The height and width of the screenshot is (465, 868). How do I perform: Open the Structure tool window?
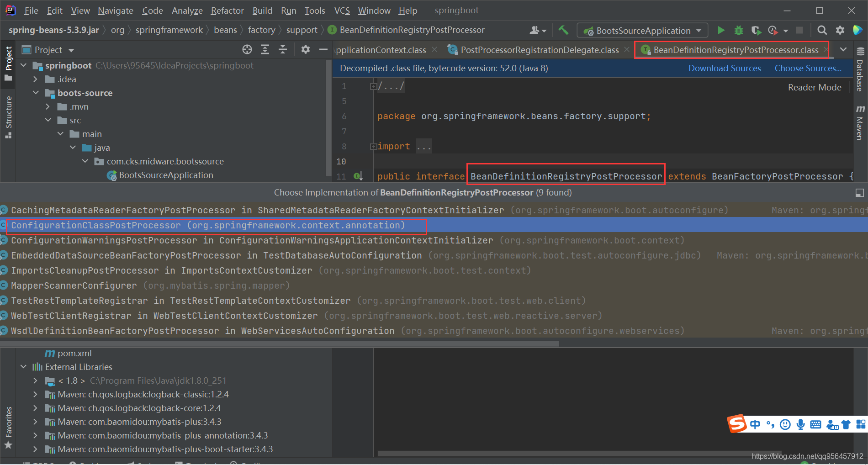(x=8, y=117)
